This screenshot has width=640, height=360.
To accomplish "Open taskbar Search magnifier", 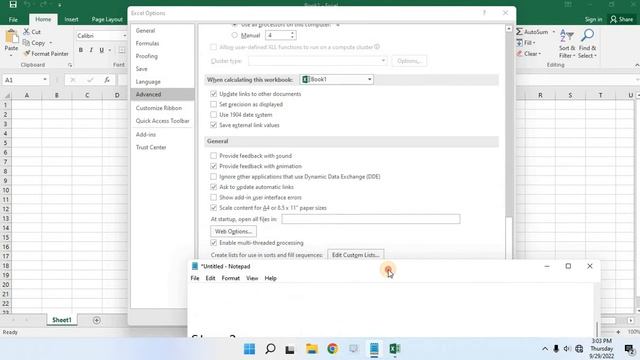I will [270, 349].
